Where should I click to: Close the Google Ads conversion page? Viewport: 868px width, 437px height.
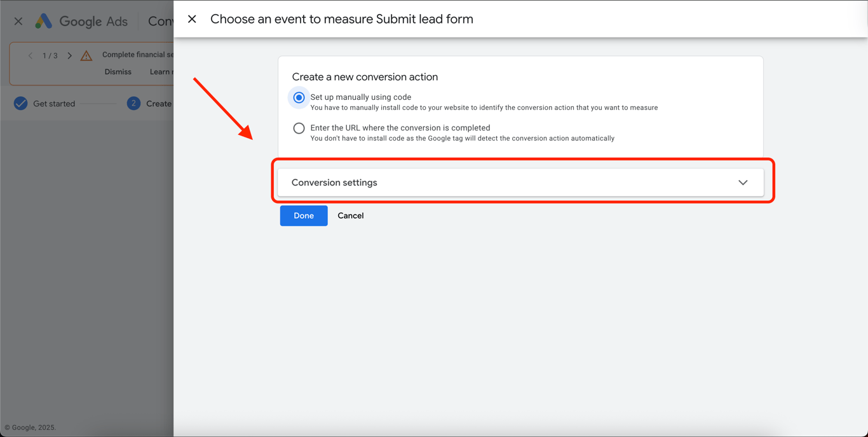(x=18, y=22)
